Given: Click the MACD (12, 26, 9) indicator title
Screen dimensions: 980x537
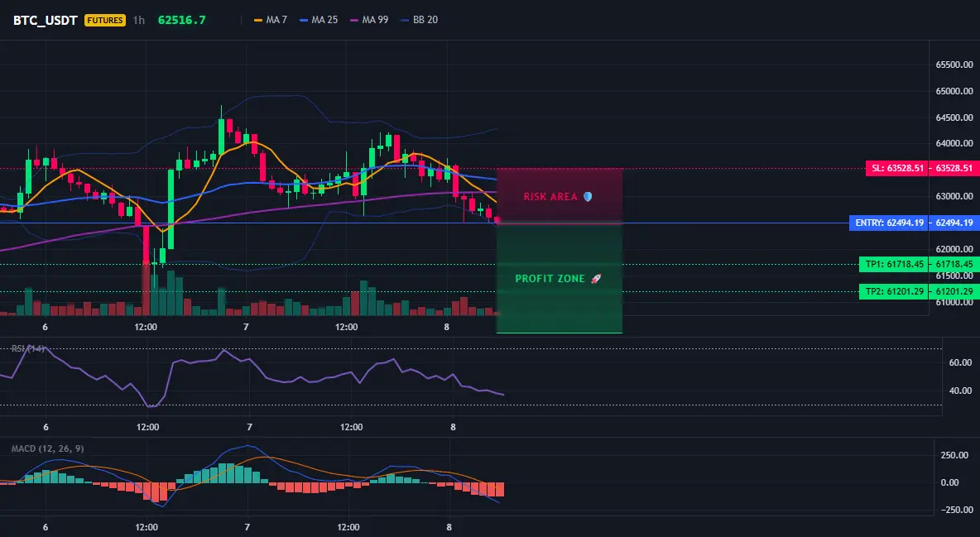Looking at the screenshot, I should [x=47, y=448].
